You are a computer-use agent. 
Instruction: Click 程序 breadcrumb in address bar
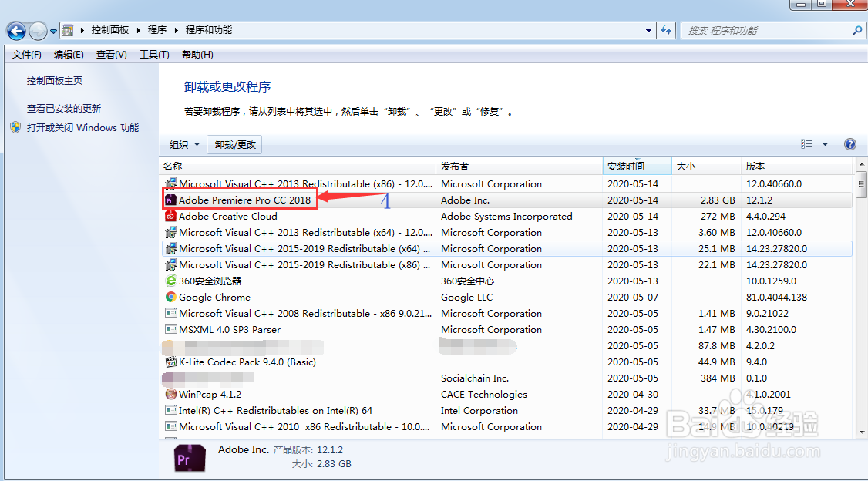pos(157,30)
